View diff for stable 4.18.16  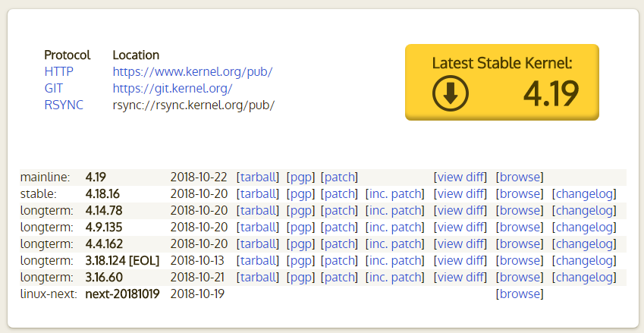click(x=460, y=193)
